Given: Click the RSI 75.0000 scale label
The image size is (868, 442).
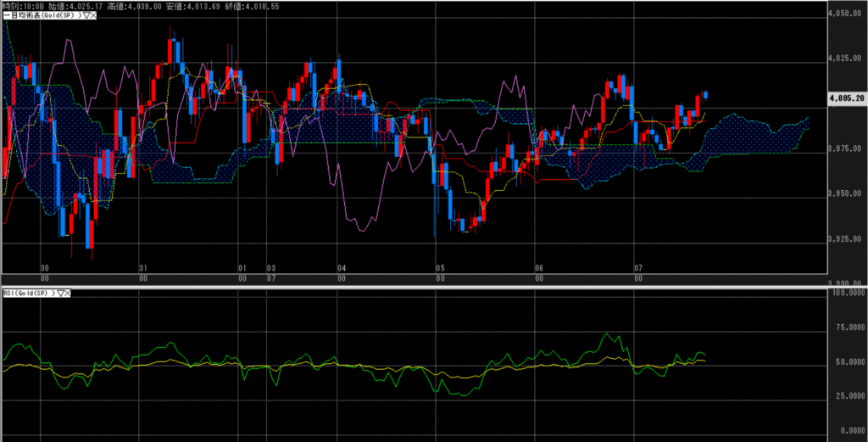Looking at the screenshot, I should click(x=847, y=327).
